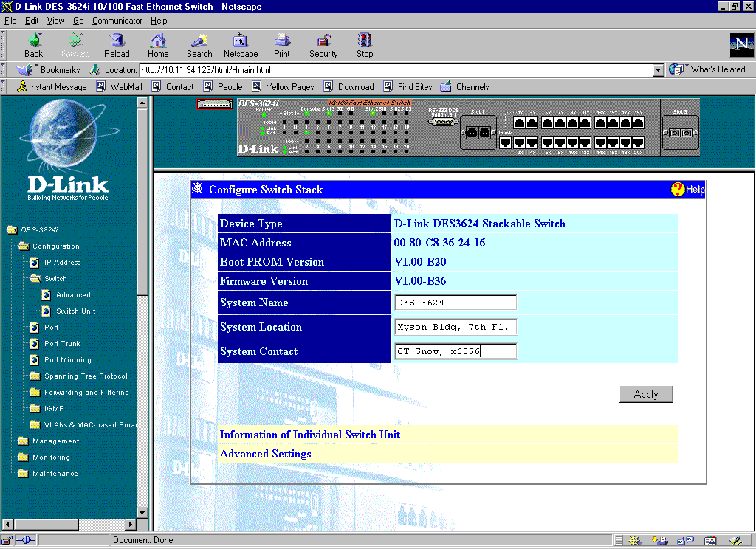Open Information of Individual Switch Unit link
The height and width of the screenshot is (549, 756).
[310, 435]
